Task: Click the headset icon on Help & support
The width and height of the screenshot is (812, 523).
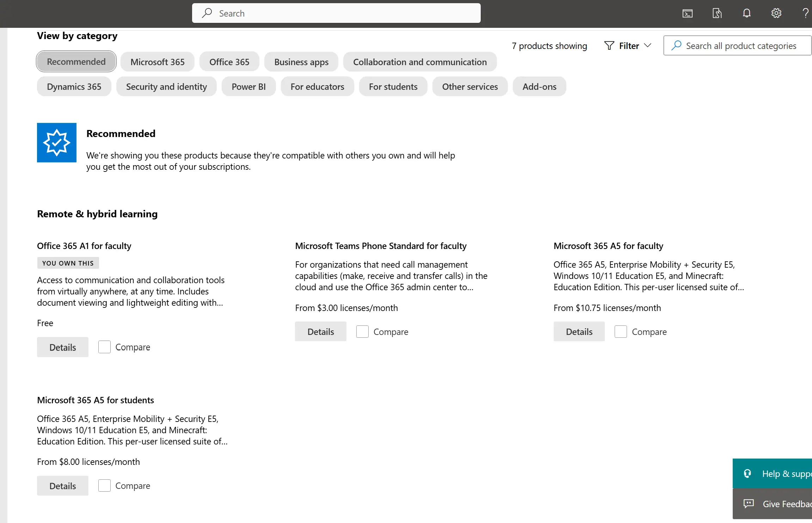Action: [747, 473]
